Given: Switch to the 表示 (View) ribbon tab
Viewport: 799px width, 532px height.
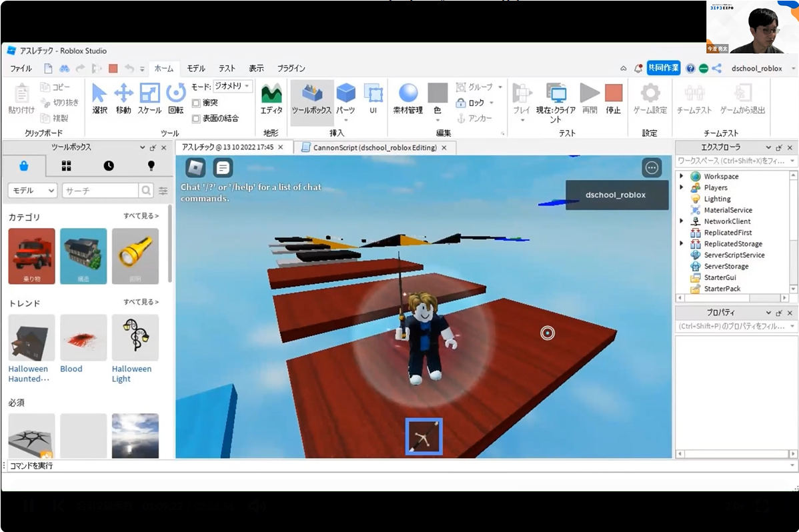Looking at the screenshot, I should point(256,68).
